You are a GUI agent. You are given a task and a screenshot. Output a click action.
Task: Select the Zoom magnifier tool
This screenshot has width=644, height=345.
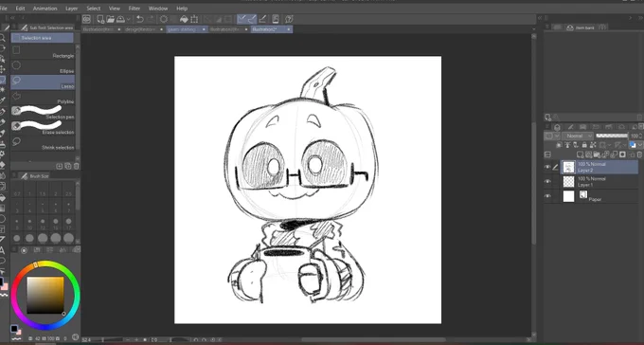(3, 38)
